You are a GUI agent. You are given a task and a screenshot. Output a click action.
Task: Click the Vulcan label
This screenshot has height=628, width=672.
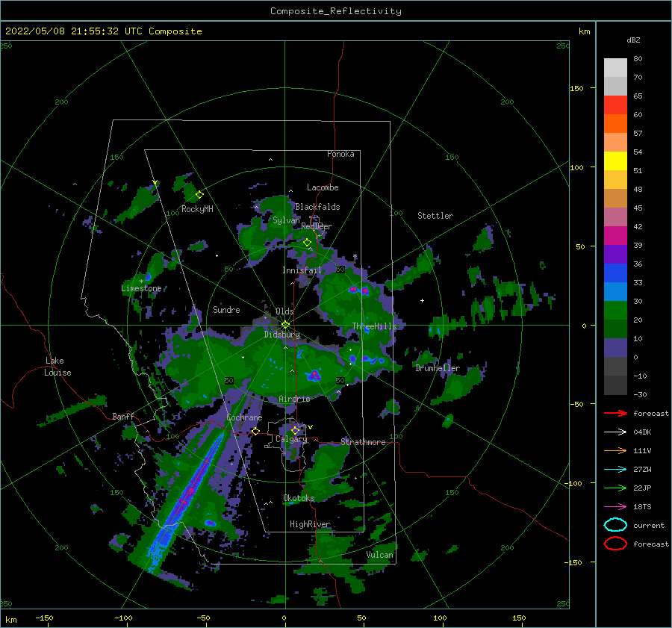(379, 555)
